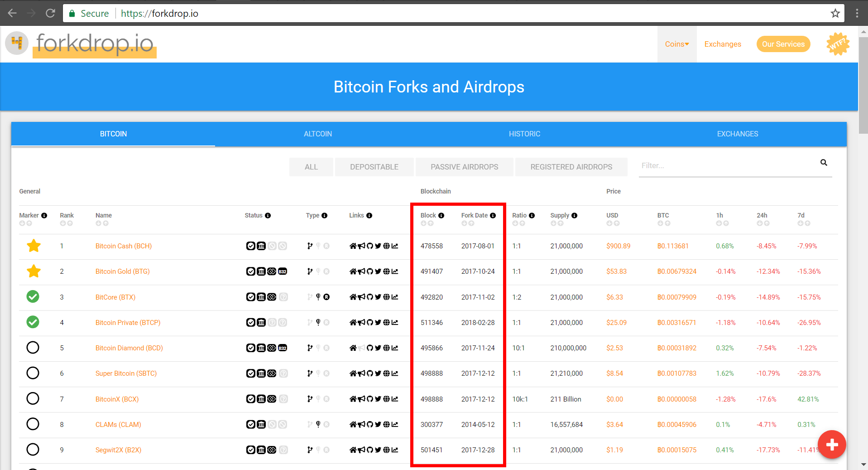
Task: Open the Fork Date column info icon
Action: coord(493,215)
